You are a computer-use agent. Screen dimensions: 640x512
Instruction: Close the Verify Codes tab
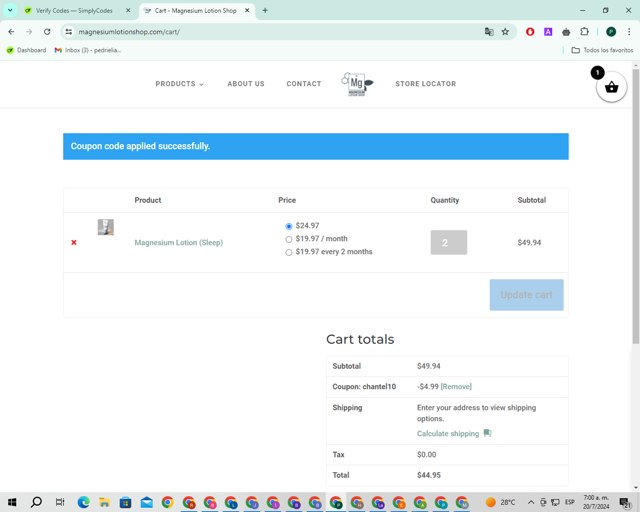(128, 11)
